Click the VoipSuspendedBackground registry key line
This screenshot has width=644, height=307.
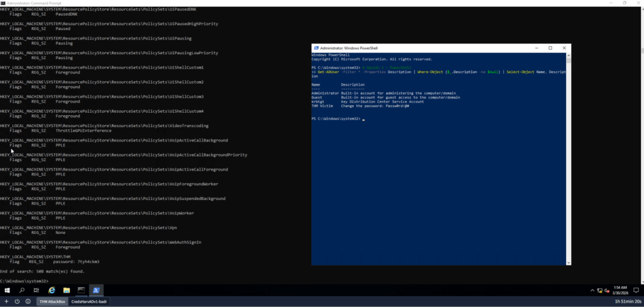(113, 199)
